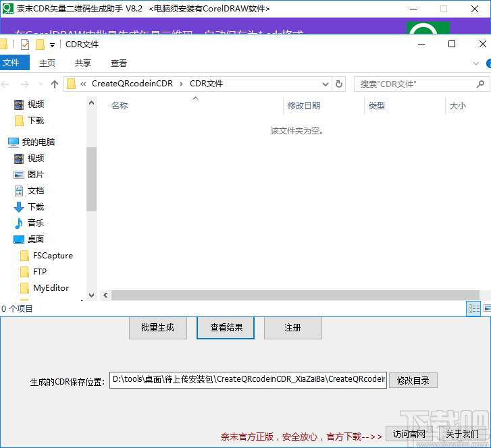Sort by the 修改日期 column header

pyautogui.click(x=304, y=106)
